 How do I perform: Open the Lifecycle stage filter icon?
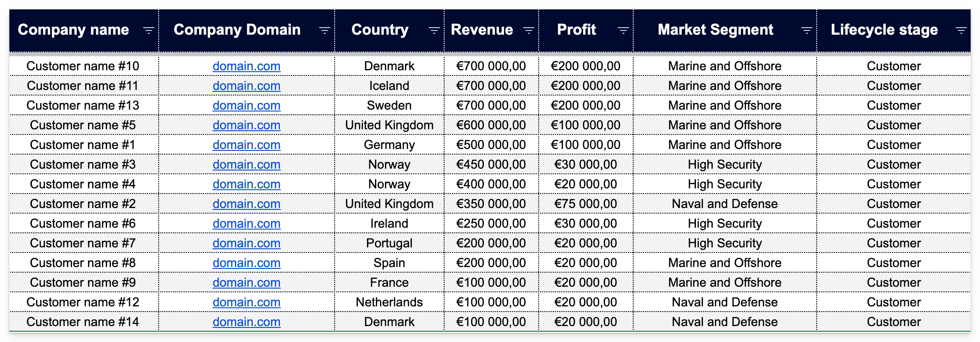[961, 30]
